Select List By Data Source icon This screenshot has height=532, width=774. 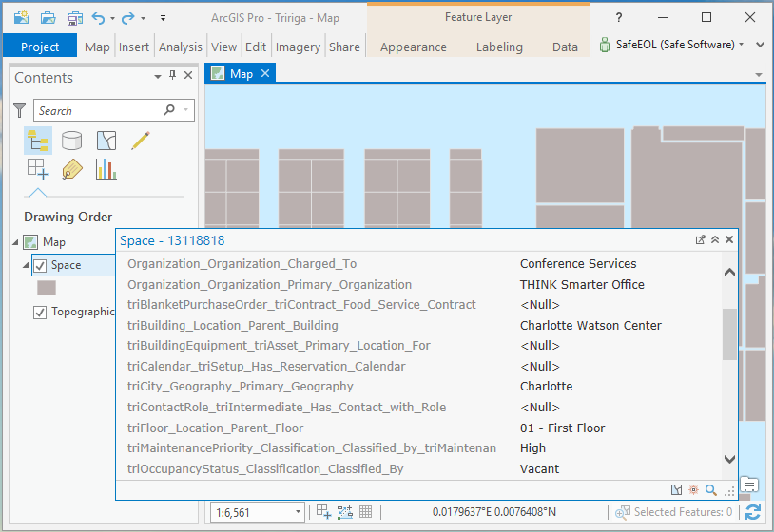click(x=71, y=141)
